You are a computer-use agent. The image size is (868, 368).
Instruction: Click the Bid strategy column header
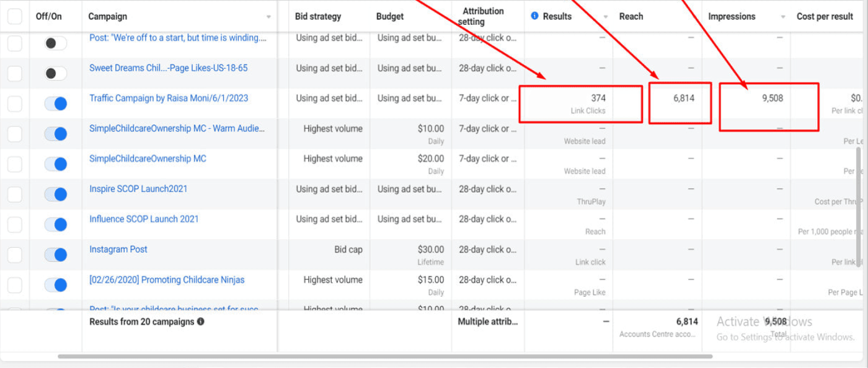point(318,17)
